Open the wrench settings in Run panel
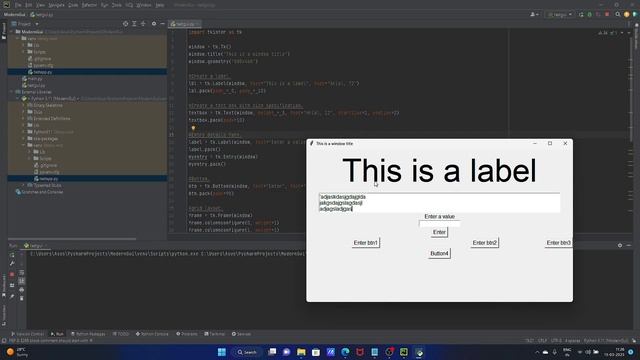 [x=12, y=264]
